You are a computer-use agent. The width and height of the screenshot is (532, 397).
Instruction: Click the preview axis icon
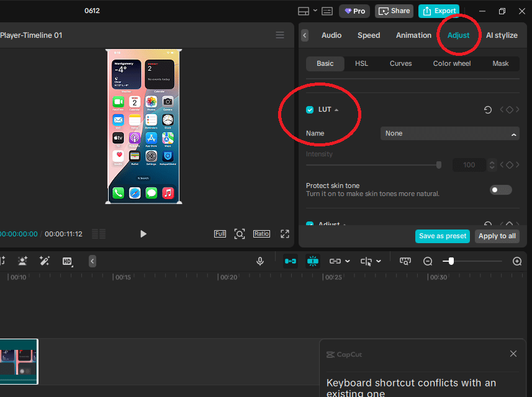pos(405,261)
